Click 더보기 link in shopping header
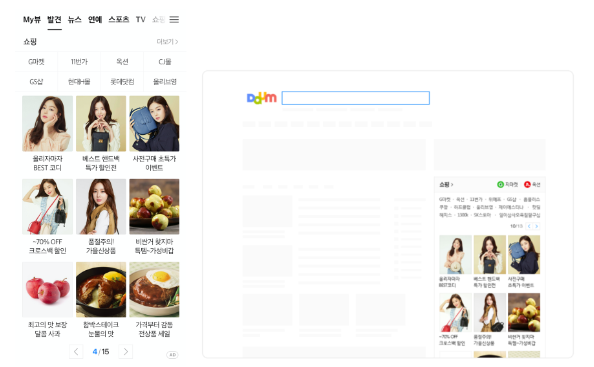This screenshot has height=367, width=594. pyautogui.click(x=167, y=42)
